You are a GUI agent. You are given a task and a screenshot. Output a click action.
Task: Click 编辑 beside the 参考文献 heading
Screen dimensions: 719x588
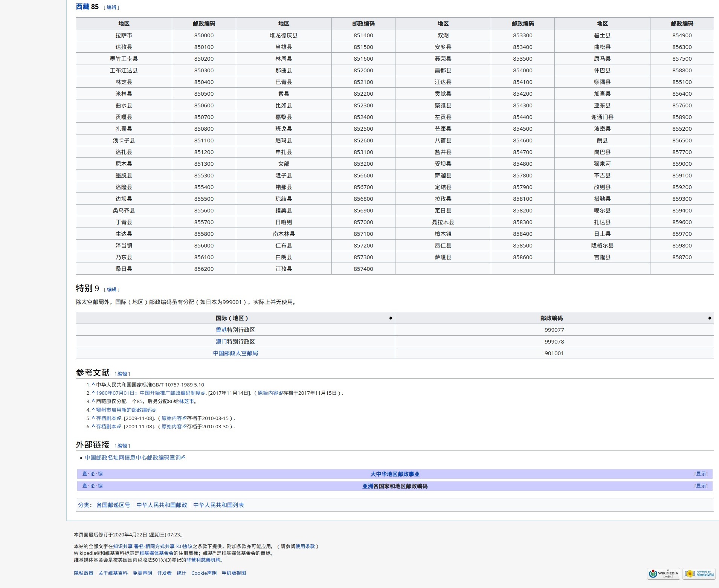(122, 374)
